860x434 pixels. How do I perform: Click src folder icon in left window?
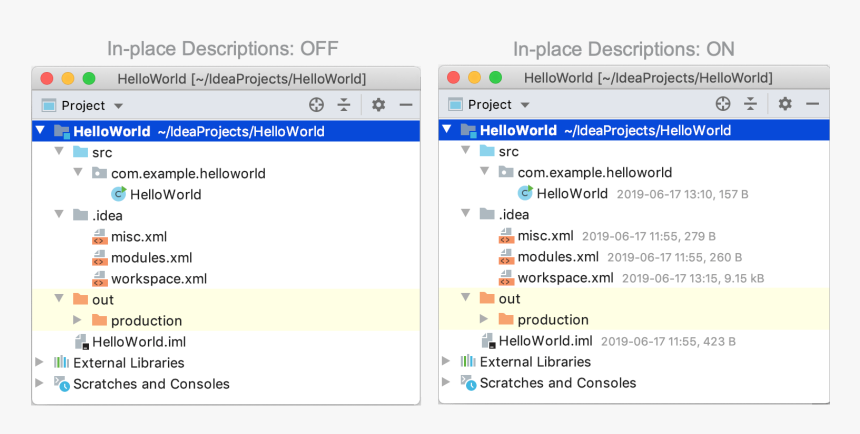(80, 152)
